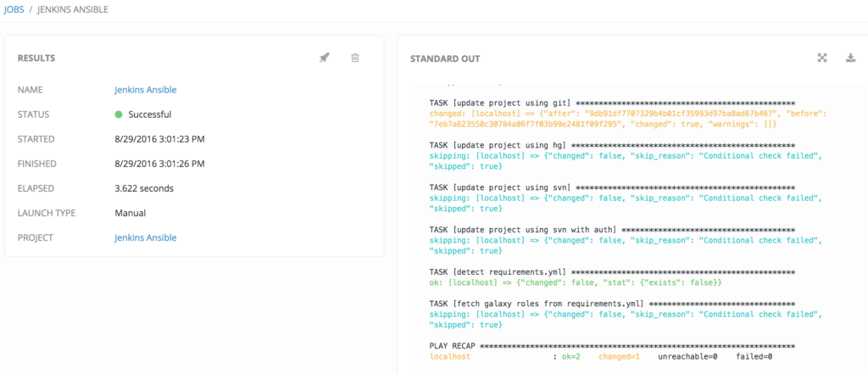Relaunch the job with the rocket icon
868x374 pixels.
pyautogui.click(x=324, y=58)
